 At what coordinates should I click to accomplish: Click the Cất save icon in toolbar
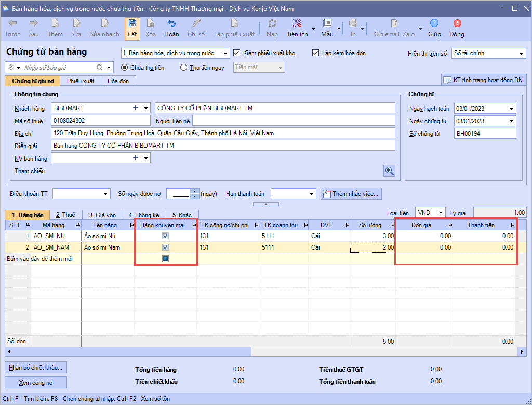(x=132, y=28)
